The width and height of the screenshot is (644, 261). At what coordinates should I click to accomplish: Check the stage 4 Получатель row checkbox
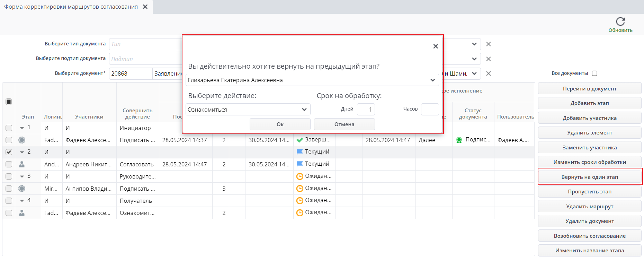tap(9, 201)
